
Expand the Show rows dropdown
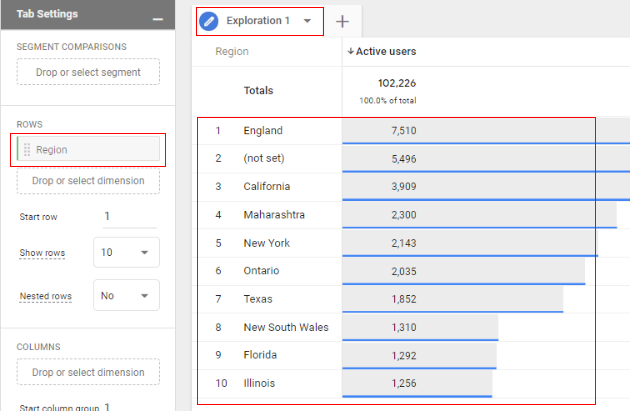[x=127, y=252]
